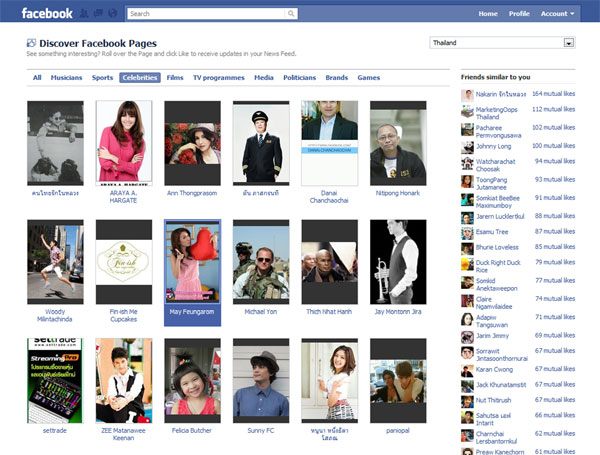The height and width of the screenshot is (455, 600).
Task: Open messages icon in top bar
Action: [x=98, y=14]
